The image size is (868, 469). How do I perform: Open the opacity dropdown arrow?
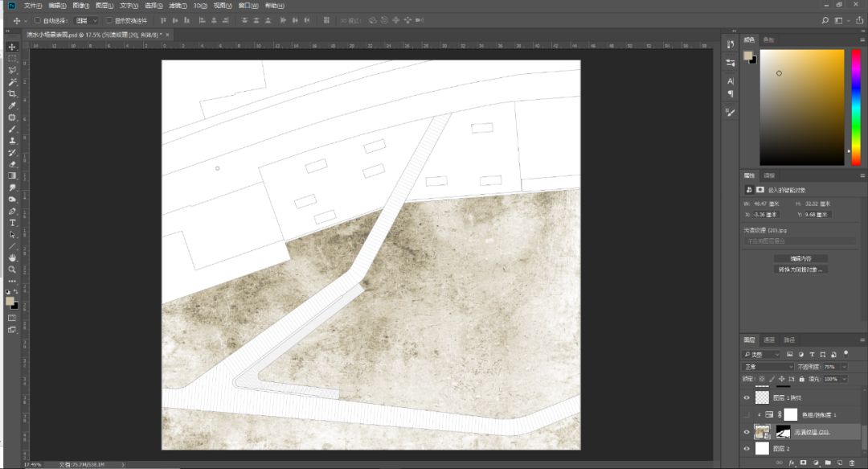click(844, 367)
